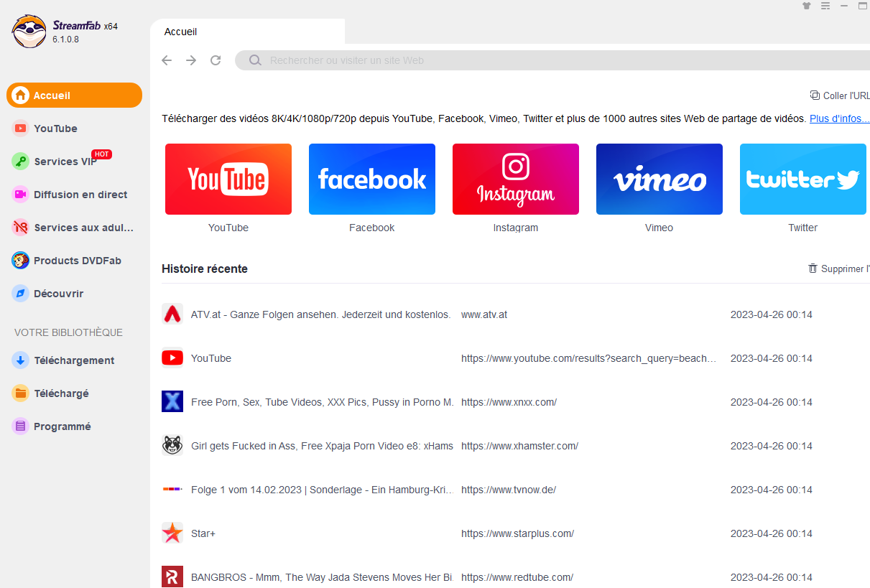Open the www.atv.at history URL

(x=484, y=314)
